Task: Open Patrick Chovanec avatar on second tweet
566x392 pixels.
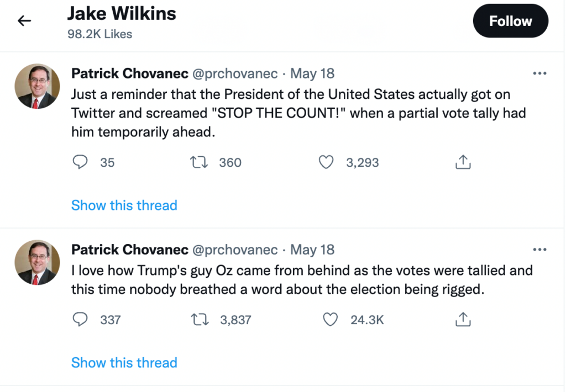Action: (37, 262)
